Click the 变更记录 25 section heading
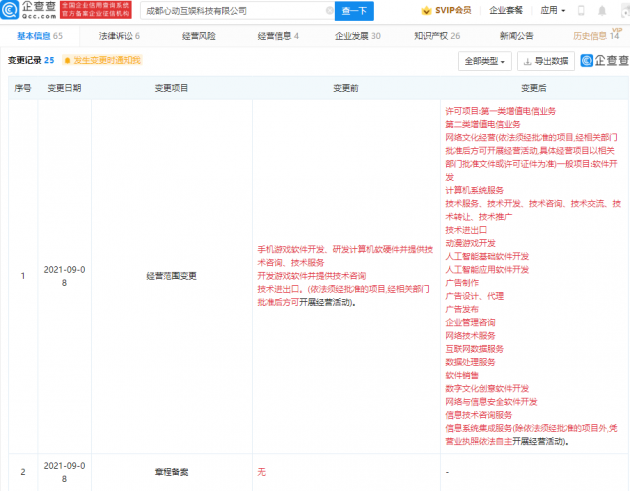 31,60
